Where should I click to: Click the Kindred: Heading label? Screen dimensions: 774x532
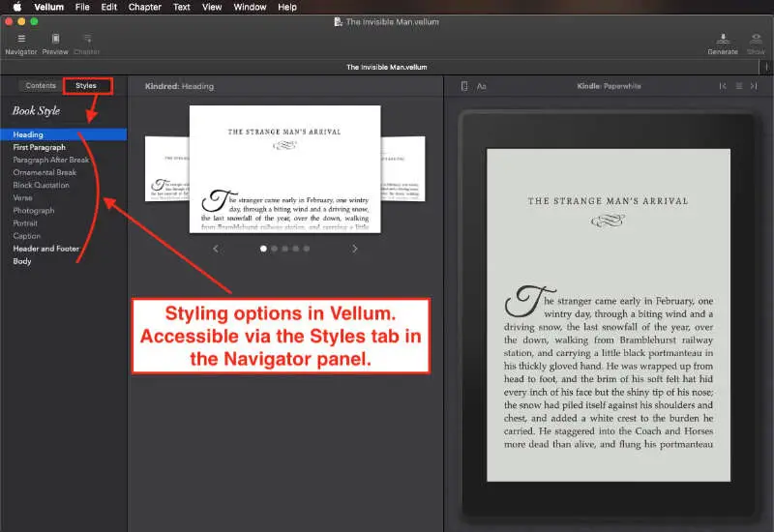(179, 86)
